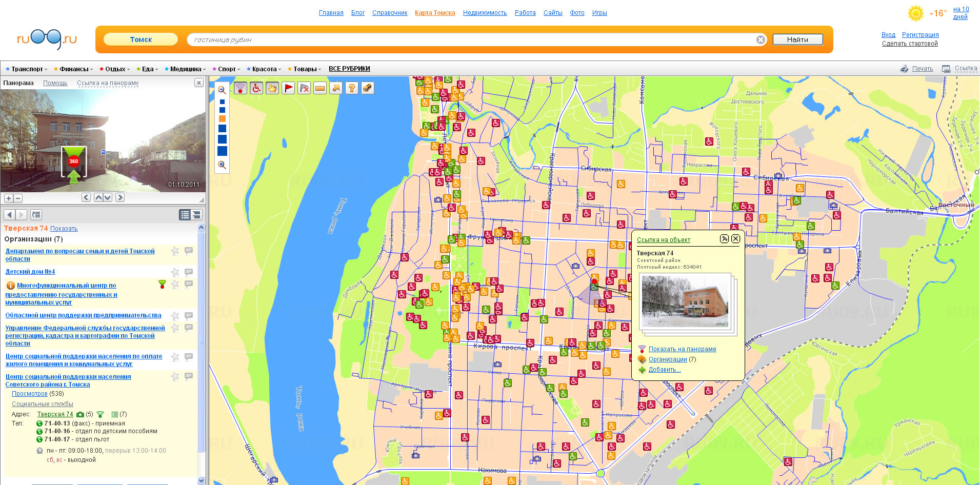Select the red flag marker tool
This screenshot has height=485, width=980.
tap(288, 88)
